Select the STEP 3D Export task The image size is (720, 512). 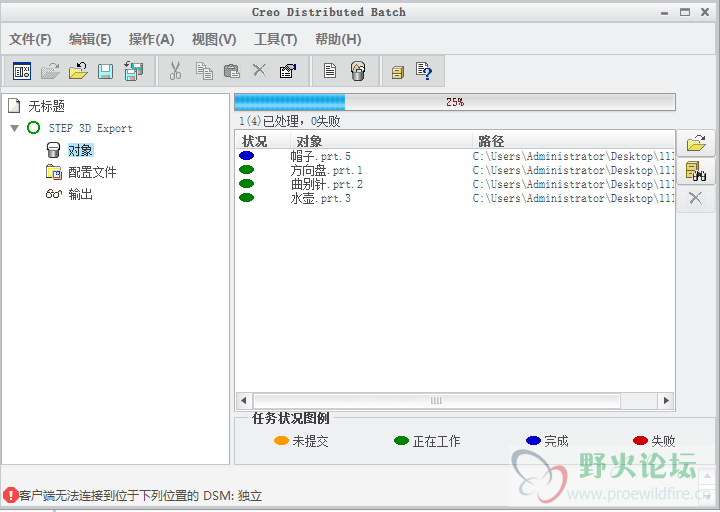click(90, 128)
